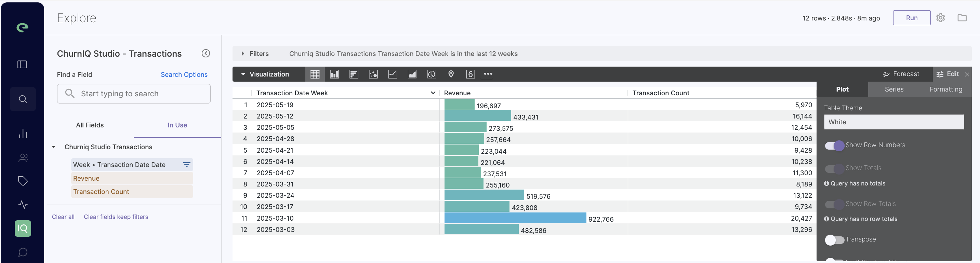Select the map visualization pin icon
Viewport: 980px width, 263px height.
[451, 74]
